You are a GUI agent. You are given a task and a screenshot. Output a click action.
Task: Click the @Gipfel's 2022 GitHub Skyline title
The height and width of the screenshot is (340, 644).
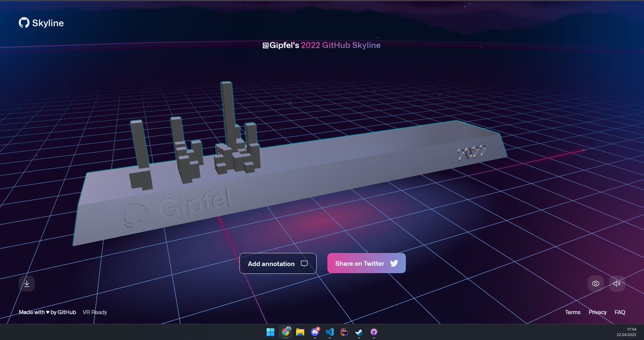point(321,45)
